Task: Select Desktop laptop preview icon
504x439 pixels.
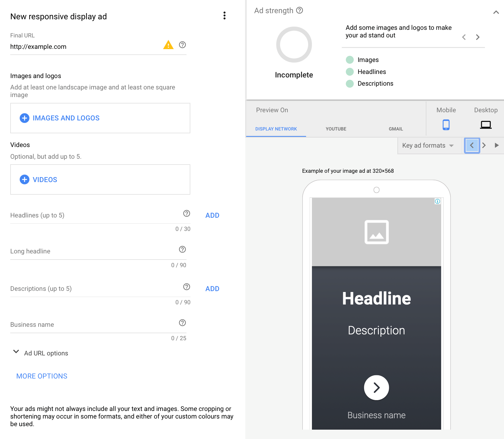Action: [x=486, y=125]
